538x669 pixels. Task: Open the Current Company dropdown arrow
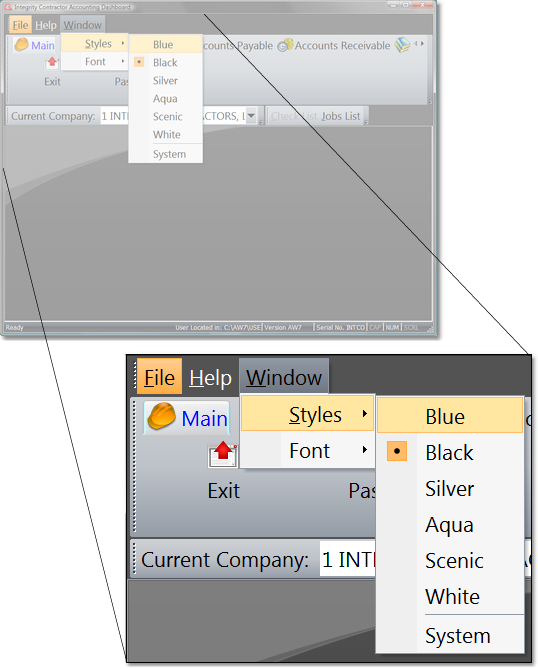point(251,115)
